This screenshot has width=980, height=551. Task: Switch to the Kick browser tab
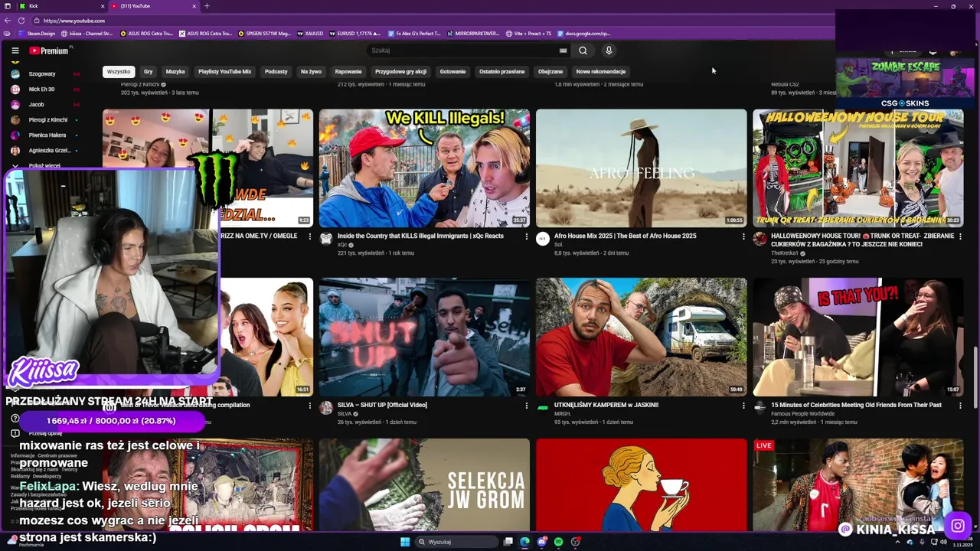click(60, 6)
